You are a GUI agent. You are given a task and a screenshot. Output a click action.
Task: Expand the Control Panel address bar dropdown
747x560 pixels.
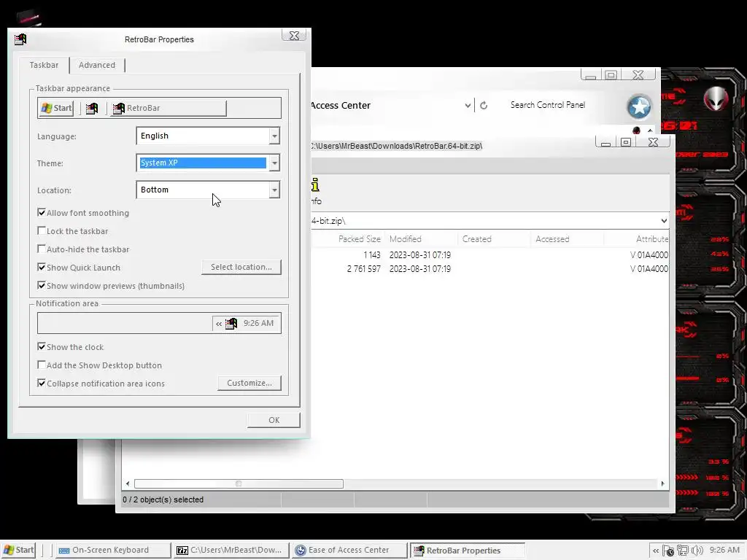(x=468, y=105)
